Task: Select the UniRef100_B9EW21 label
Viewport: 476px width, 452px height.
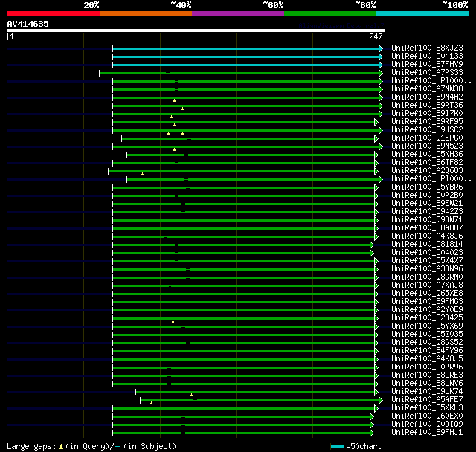Action: 427,204
